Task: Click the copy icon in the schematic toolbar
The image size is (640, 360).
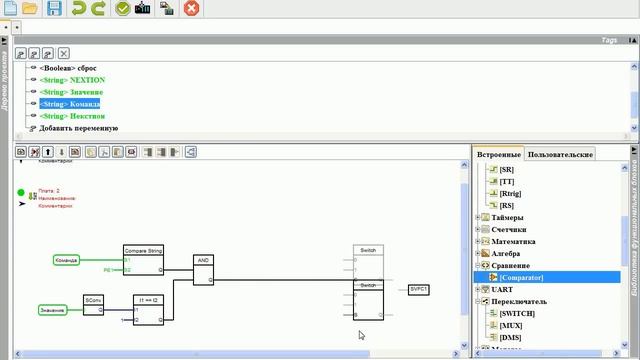Action: (91, 152)
